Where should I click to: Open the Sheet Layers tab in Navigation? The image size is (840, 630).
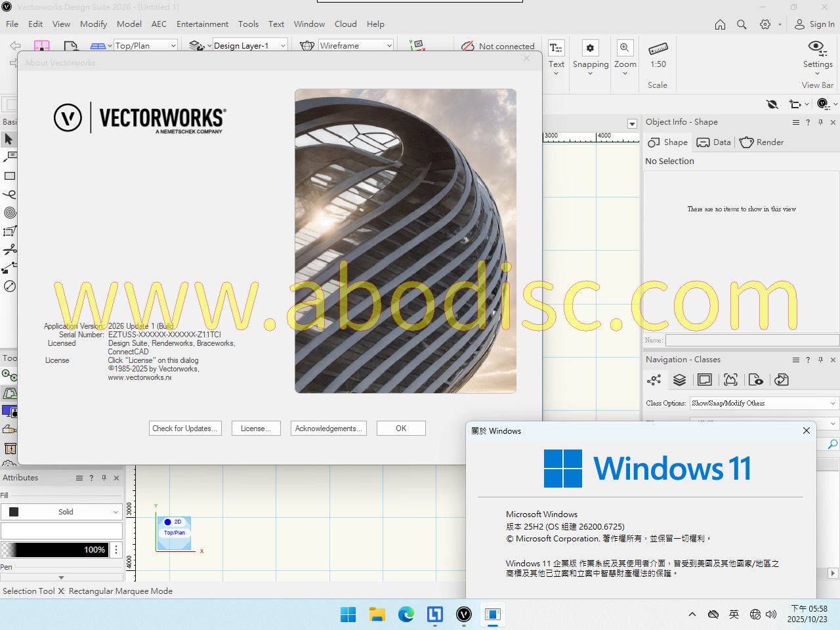pos(705,380)
